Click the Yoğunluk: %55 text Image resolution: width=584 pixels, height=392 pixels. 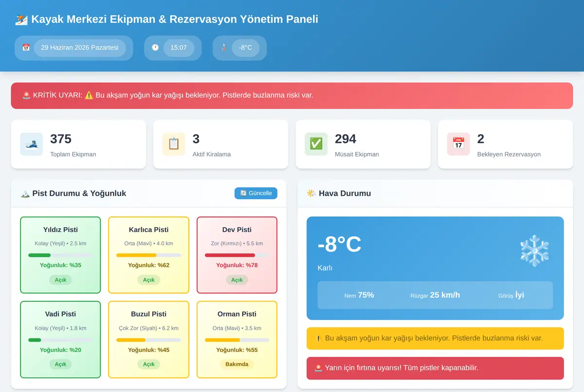[x=237, y=350]
